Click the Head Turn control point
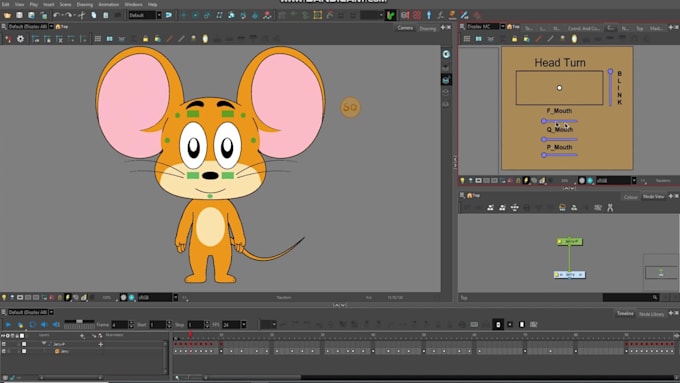The width and height of the screenshot is (680, 383). pos(559,88)
